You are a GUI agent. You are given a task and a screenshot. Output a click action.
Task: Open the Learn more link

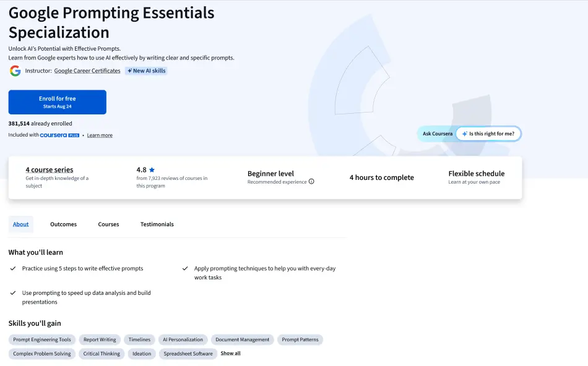pos(100,135)
